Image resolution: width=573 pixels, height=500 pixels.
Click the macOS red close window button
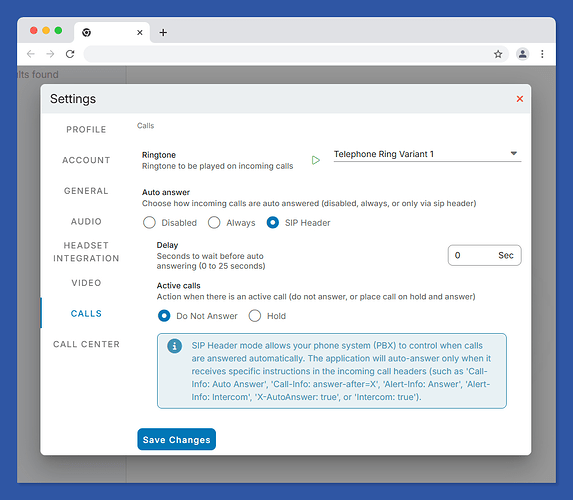(x=34, y=30)
